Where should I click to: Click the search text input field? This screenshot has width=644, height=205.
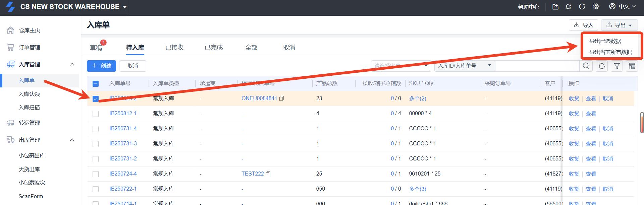click(x=537, y=66)
